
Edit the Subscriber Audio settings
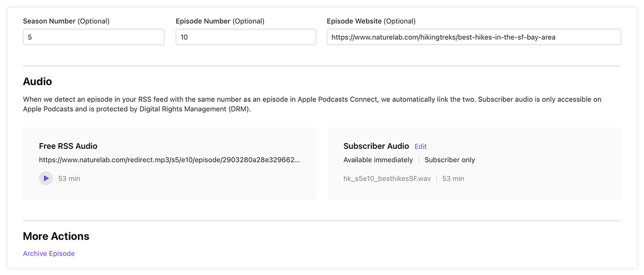click(420, 147)
